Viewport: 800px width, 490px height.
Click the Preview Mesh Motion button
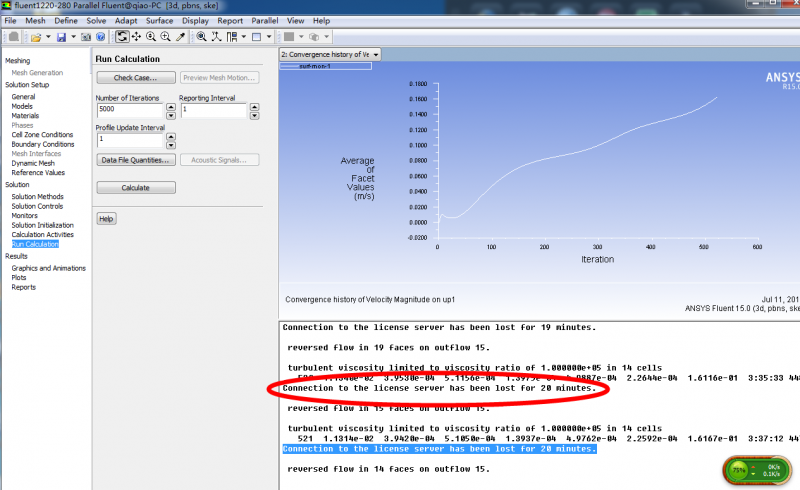[x=219, y=78]
